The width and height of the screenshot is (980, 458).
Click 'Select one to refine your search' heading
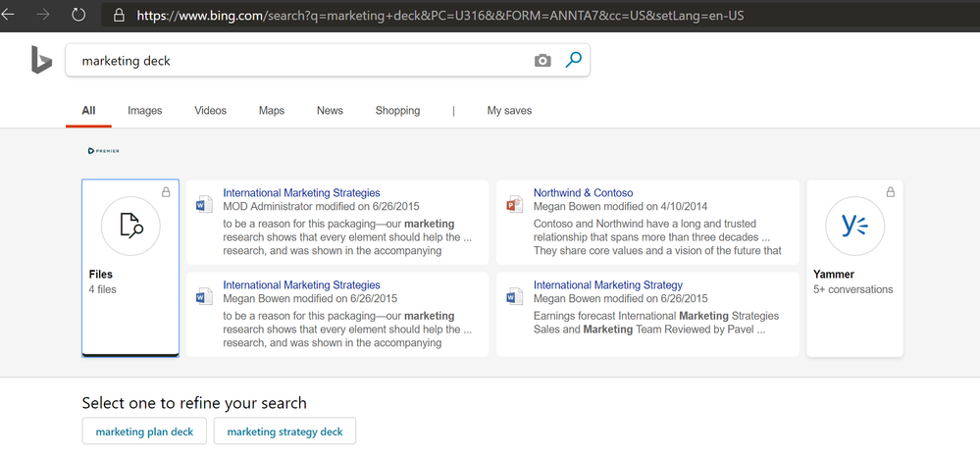point(194,403)
